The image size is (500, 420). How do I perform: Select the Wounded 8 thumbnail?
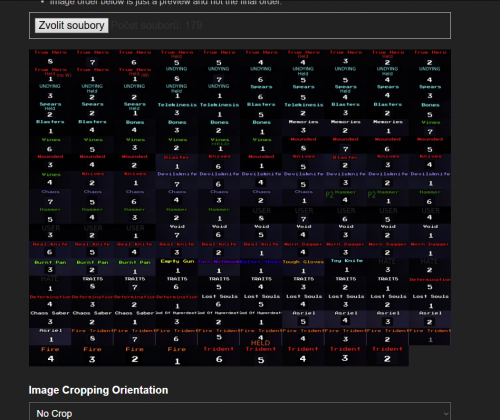click(303, 145)
